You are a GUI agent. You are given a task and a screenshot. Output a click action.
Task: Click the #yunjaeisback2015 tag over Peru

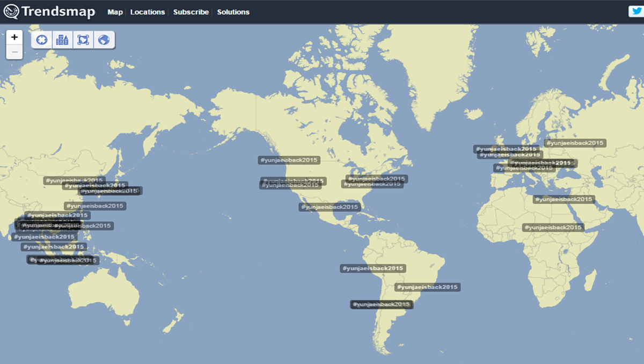[372, 268]
